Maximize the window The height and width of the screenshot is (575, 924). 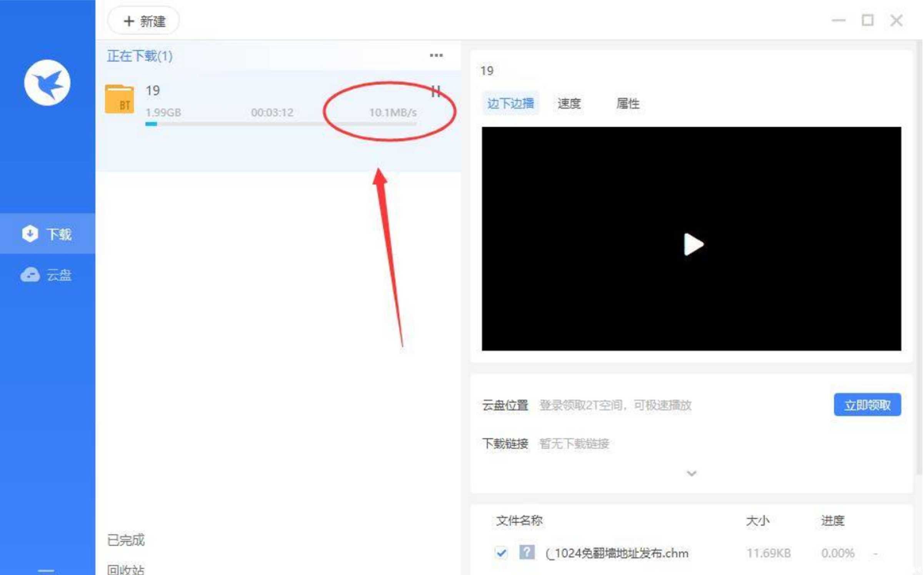(x=867, y=20)
